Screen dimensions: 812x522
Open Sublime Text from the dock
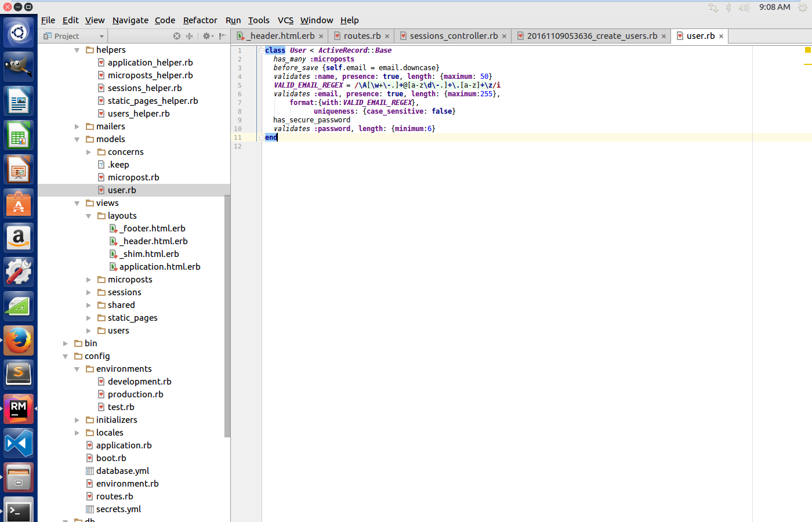coord(19,375)
